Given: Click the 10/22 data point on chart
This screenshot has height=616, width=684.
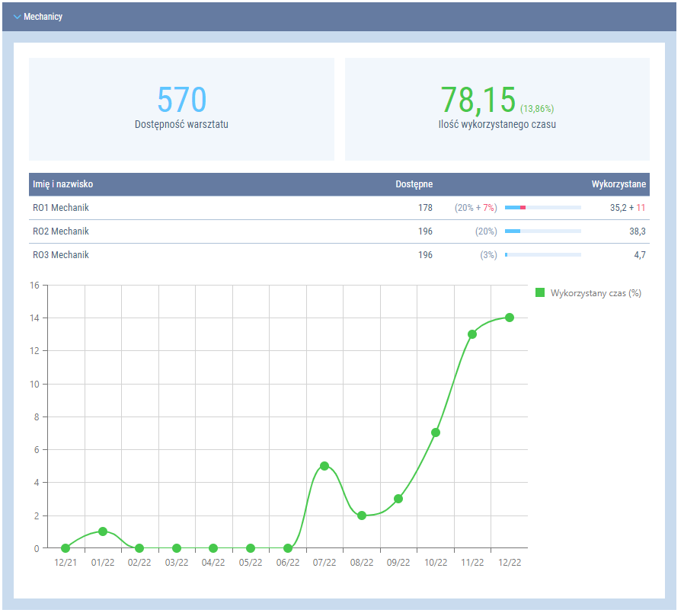Looking at the screenshot, I should coord(436,432).
